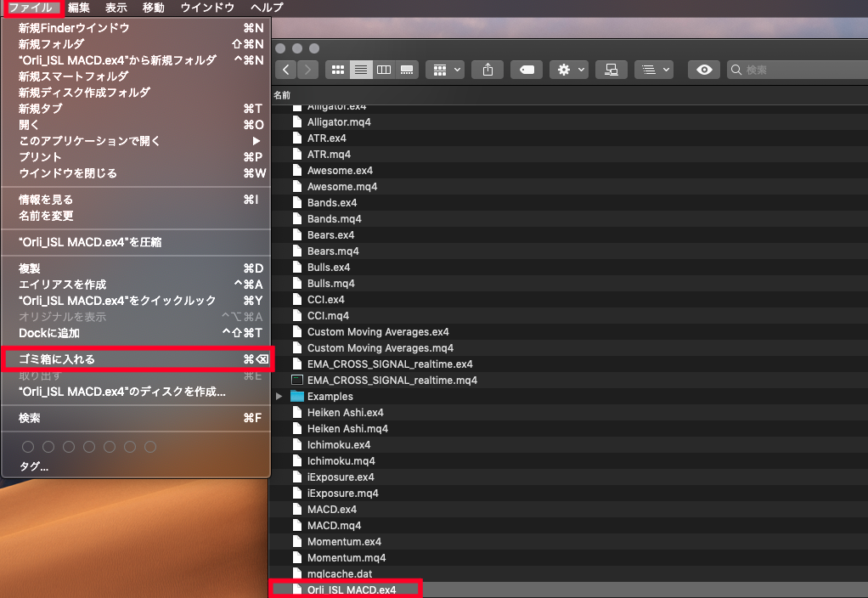Go back using the back arrow
Image resolution: width=868 pixels, height=598 pixels.
[x=286, y=70]
